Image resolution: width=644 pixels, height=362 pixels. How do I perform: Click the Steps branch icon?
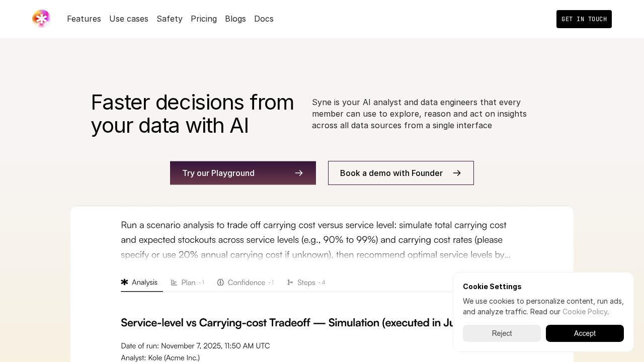290,283
